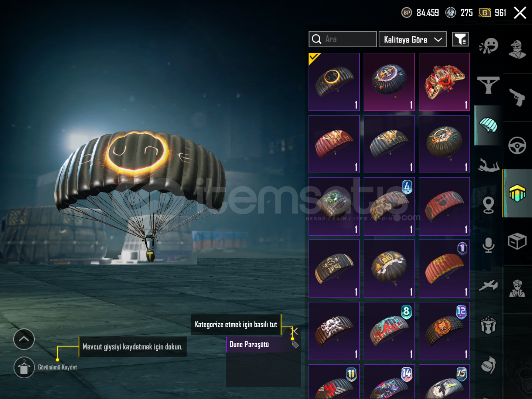Select the pistol weapon skins icon

(517, 97)
